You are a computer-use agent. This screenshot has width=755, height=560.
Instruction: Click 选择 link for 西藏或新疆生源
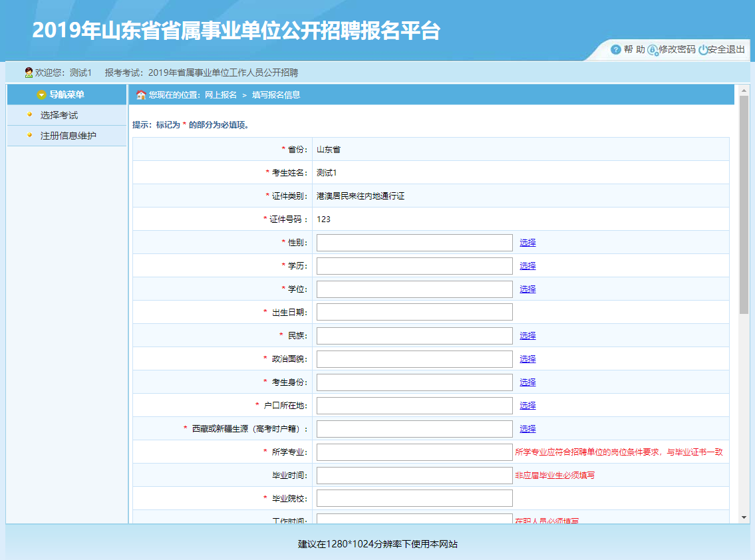528,428
